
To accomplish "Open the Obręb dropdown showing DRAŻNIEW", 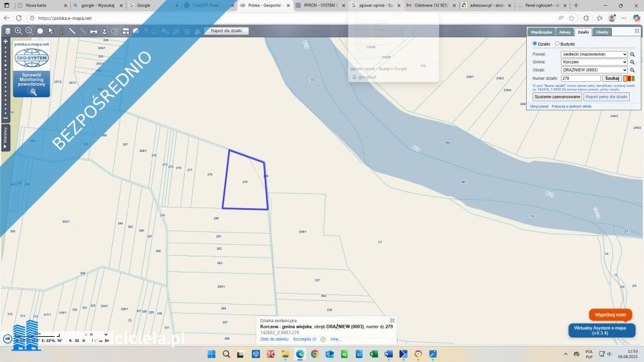I will pos(594,70).
